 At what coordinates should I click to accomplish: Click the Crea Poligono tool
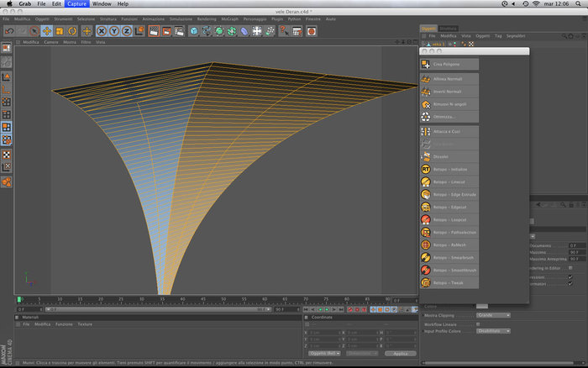(449, 64)
